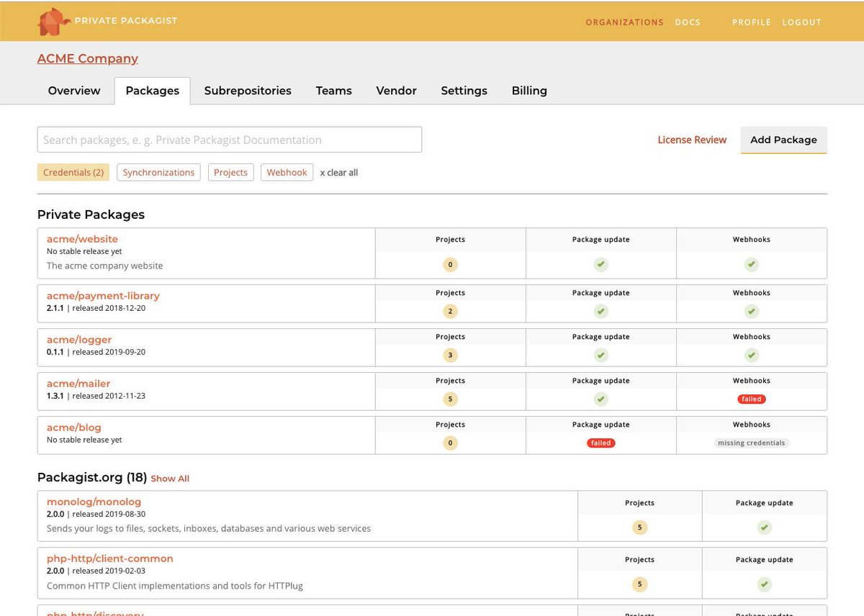The image size is (864, 616).
Task: Click projects count 5 for acme/mailer
Action: [x=451, y=399]
